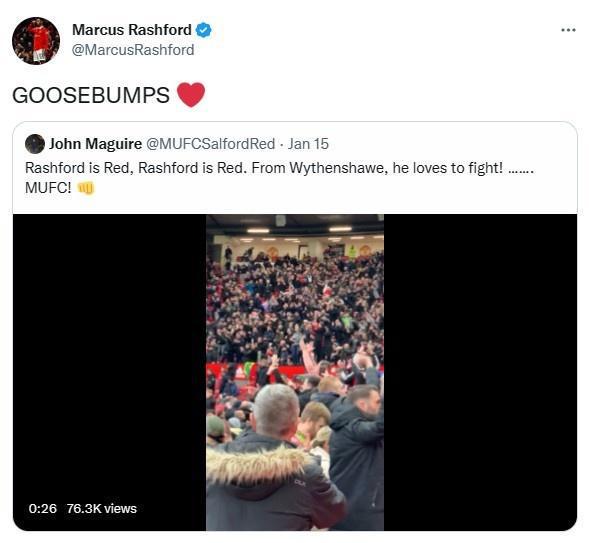
Task: Click the 0:26 video duration label
Action: pos(42,508)
